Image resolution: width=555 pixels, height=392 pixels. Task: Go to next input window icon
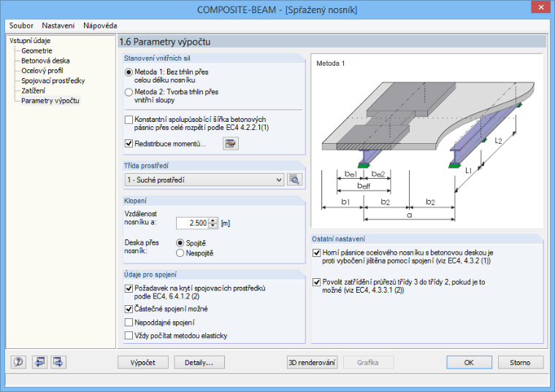point(58,362)
